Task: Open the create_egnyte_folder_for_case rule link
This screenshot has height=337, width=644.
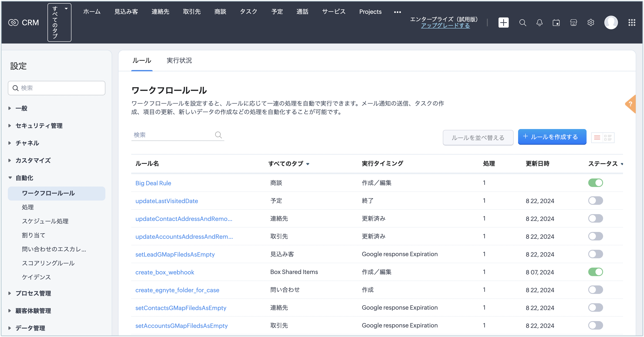Action: (177, 290)
